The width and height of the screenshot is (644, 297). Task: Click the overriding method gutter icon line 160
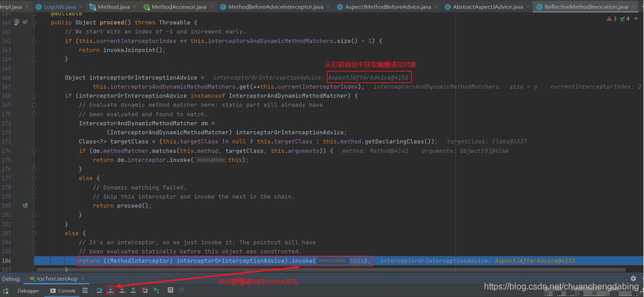tap(25, 22)
